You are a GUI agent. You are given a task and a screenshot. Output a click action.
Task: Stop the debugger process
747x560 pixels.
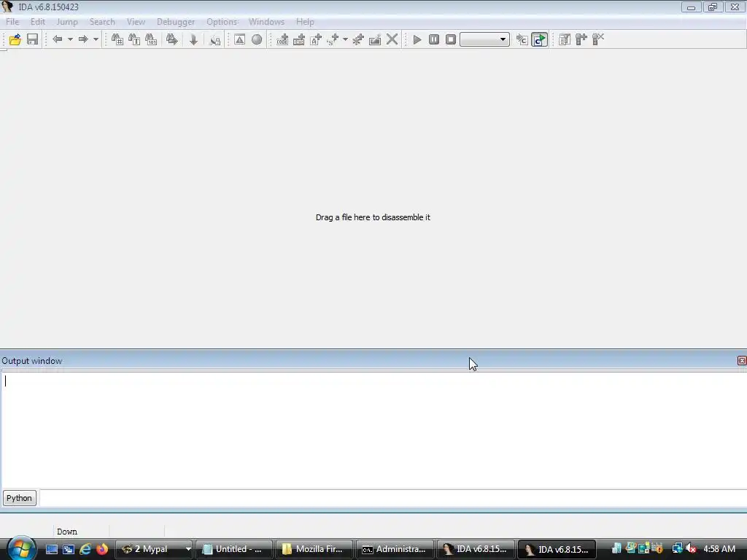coord(451,39)
